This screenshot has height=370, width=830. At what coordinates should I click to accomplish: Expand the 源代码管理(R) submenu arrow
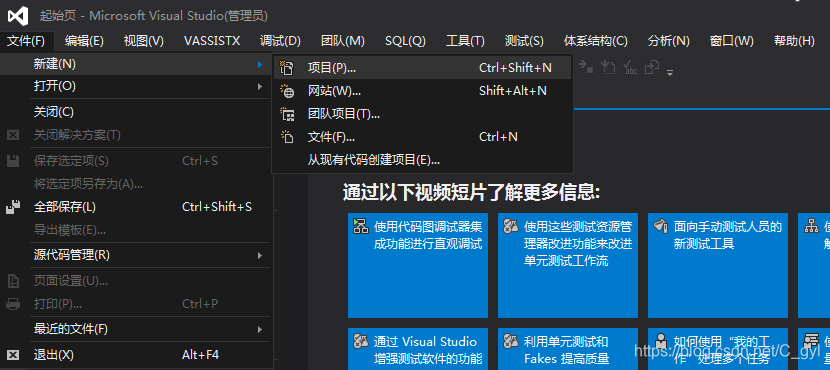pos(260,255)
